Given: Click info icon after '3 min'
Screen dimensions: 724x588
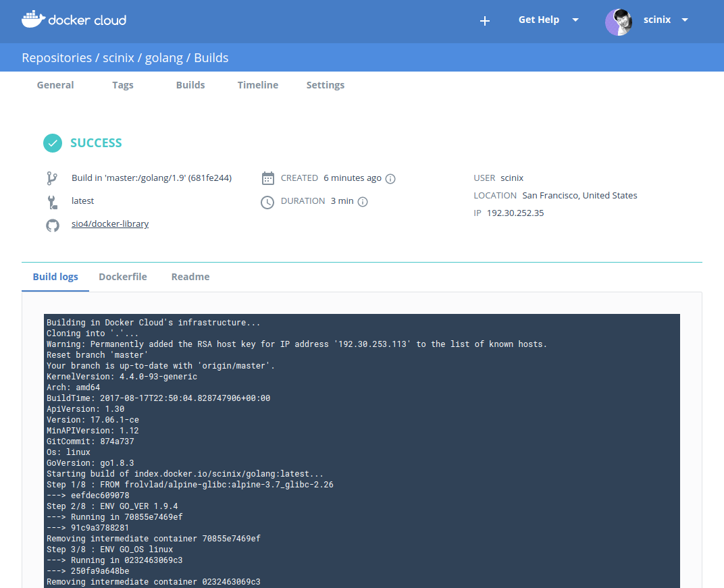Looking at the screenshot, I should click(x=363, y=202).
